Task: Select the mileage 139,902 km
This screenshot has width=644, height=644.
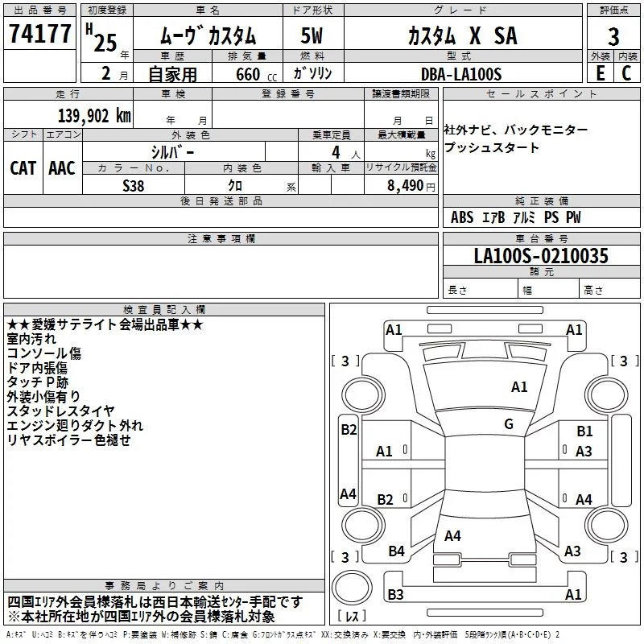Action: pyautogui.click(x=94, y=116)
